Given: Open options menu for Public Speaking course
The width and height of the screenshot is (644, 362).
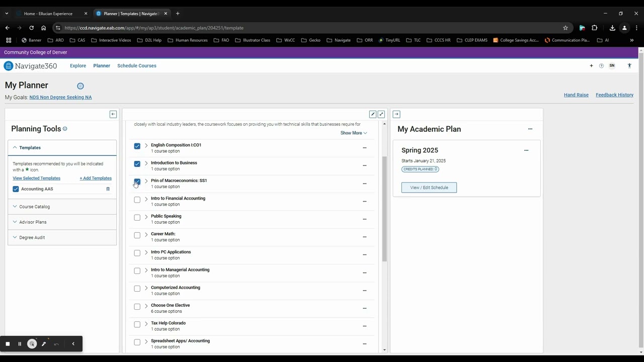Looking at the screenshot, I should [x=365, y=219].
